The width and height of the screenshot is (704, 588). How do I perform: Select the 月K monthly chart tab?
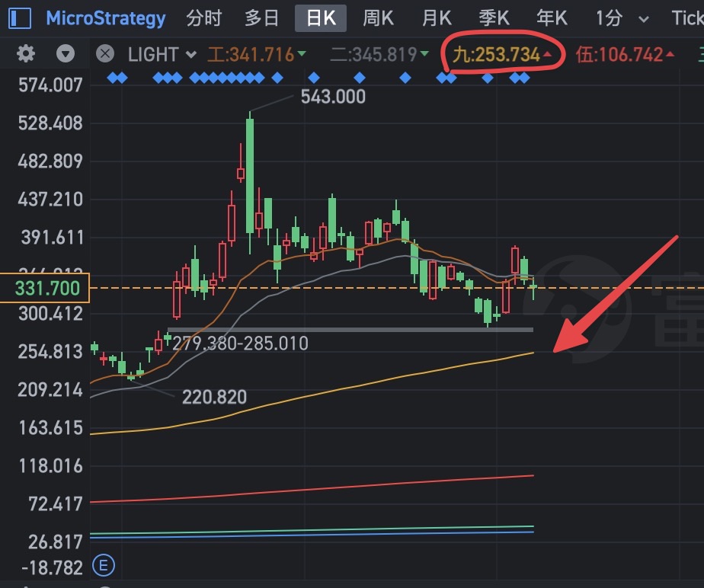tap(437, 18)
